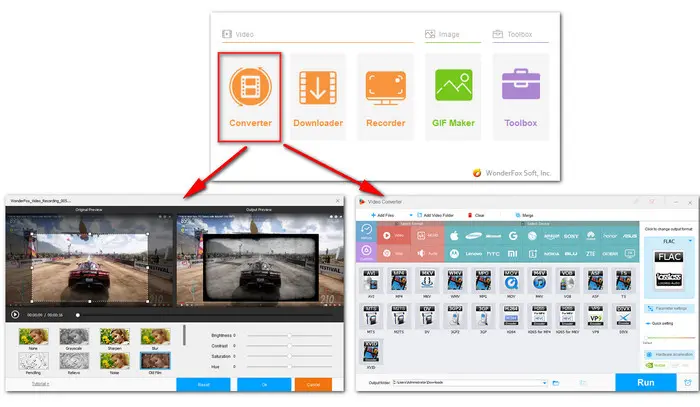Choose the HTC device brand
The image size is (700, 407).
point(493,253)
